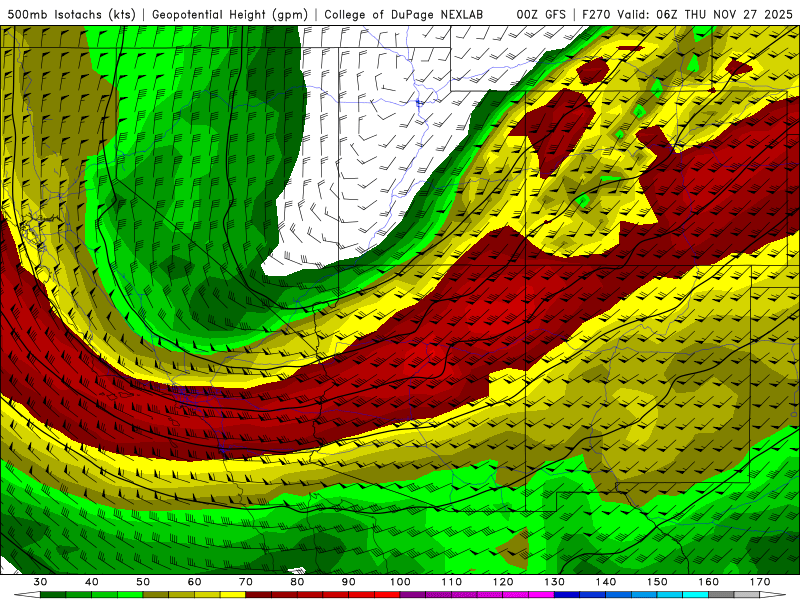Click the legend value "170"

click(760, 582)
